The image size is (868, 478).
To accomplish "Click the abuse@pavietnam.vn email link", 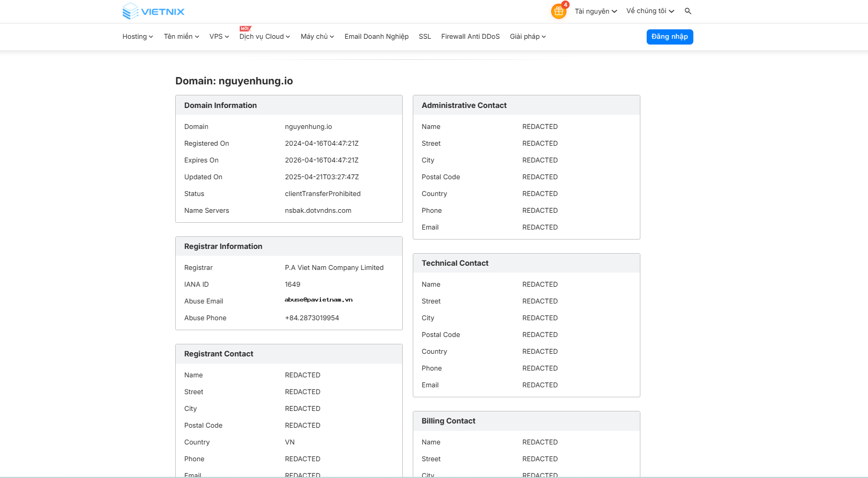I will click(x=318, y=299).
